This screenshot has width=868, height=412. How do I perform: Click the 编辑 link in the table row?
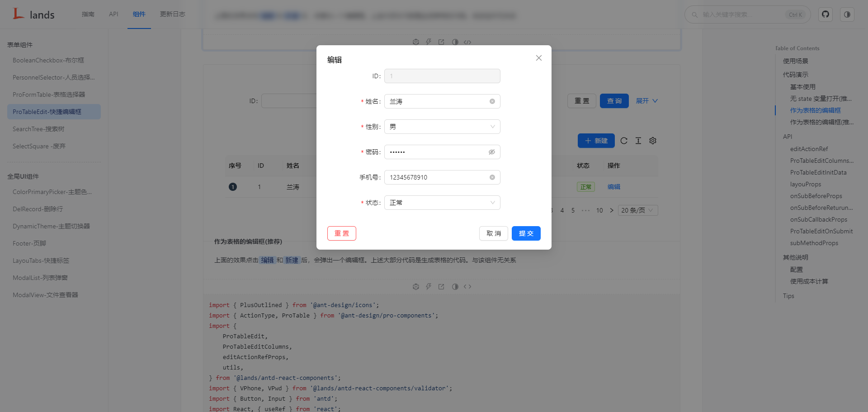[613, 187]
